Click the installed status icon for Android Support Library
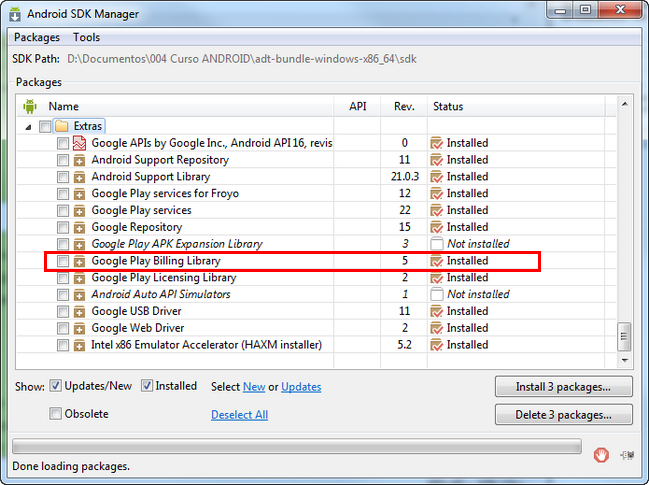 437,177
